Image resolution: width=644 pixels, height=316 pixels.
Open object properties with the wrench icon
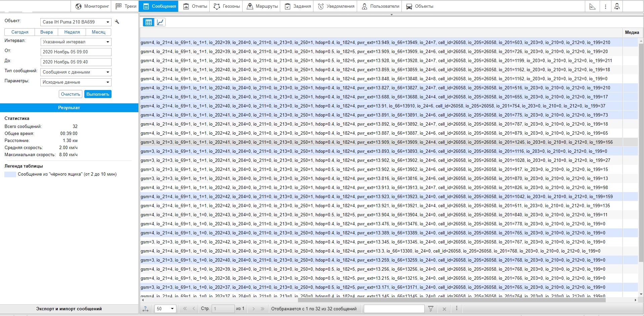pos(117,22)
